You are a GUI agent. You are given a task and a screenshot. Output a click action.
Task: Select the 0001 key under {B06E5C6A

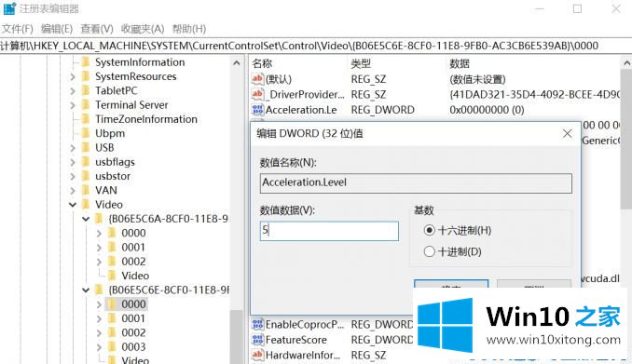point(133,247)
